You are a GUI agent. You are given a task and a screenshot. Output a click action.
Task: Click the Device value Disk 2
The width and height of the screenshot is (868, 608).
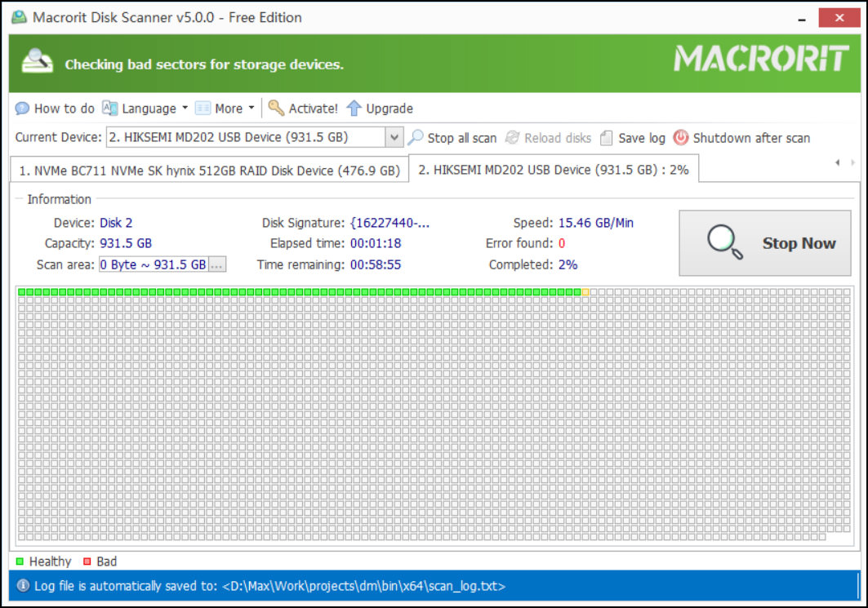click(116, 223)
